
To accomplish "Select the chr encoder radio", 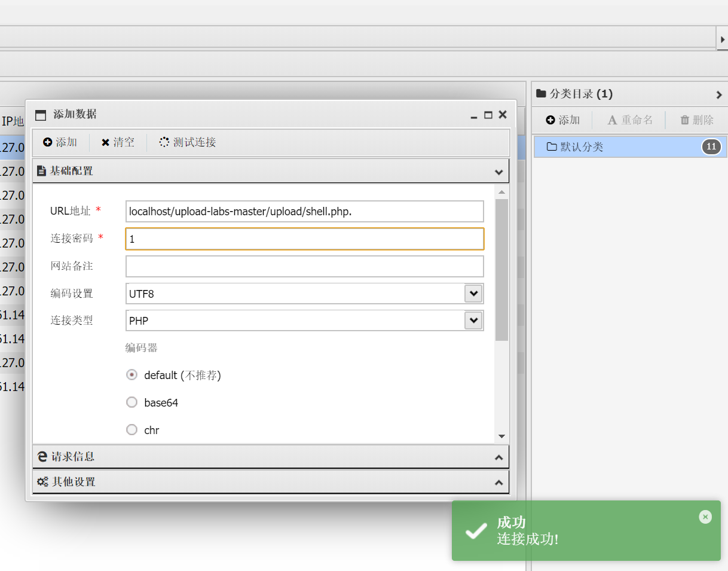I will [x=132, y=430].
